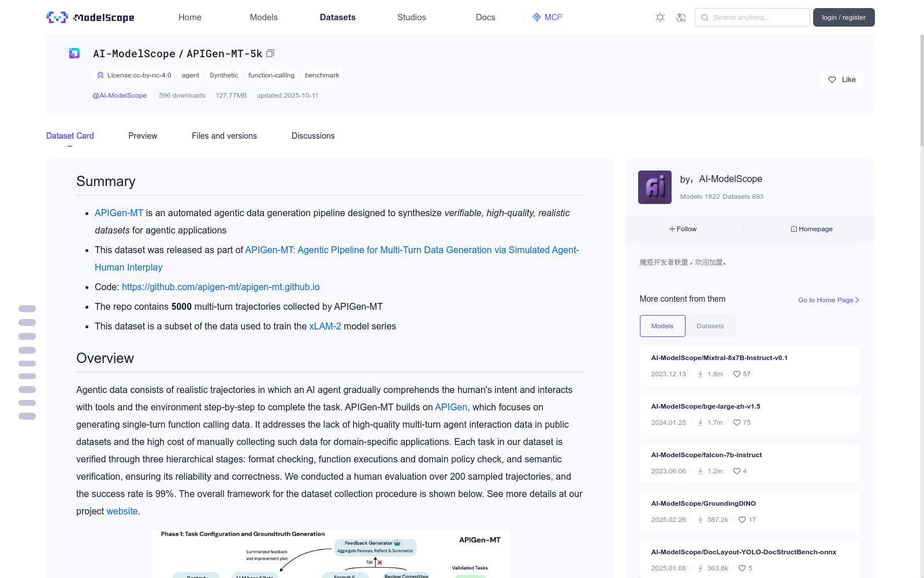Navigate to Studios page
924x578 pixels.
click(412, 17)
